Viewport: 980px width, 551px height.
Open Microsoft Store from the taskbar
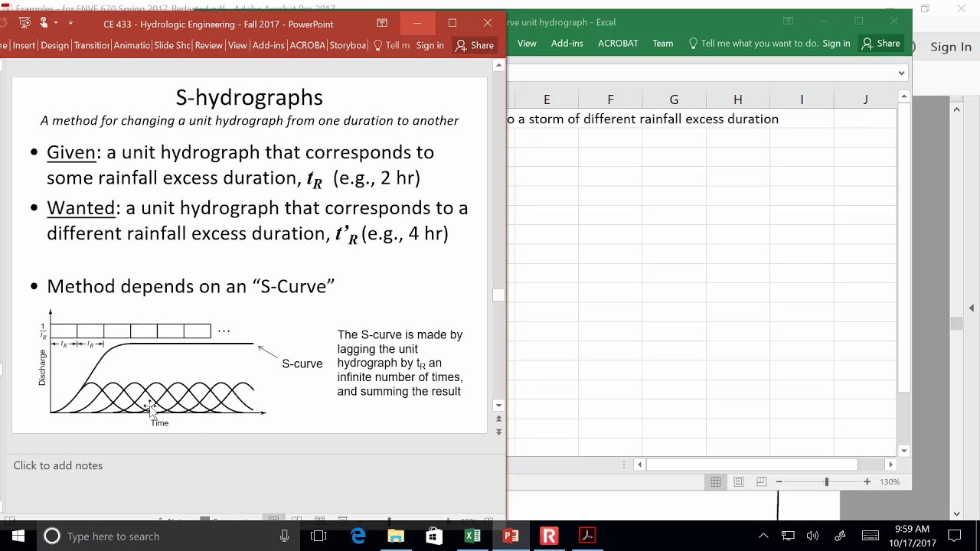(x=433, y=536)
